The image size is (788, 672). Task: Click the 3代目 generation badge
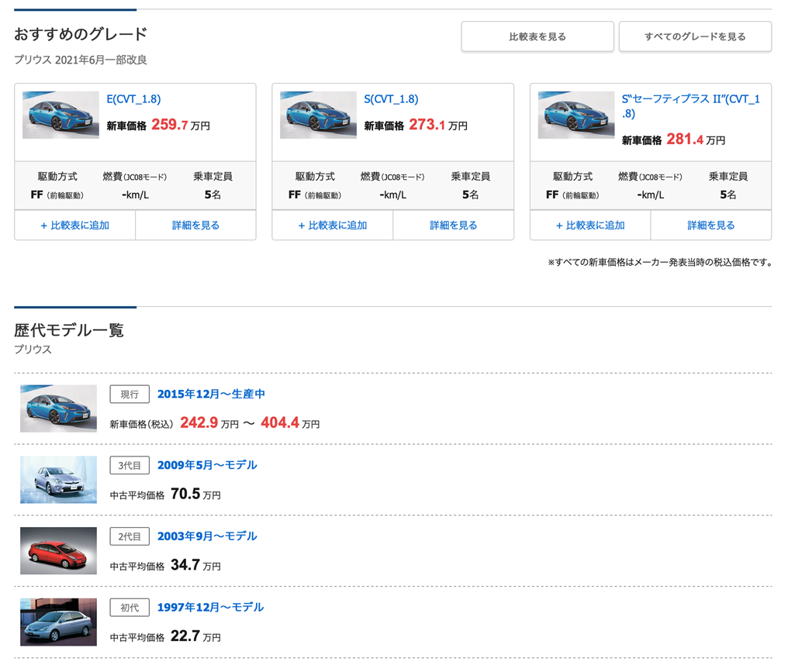coord(130,465)
